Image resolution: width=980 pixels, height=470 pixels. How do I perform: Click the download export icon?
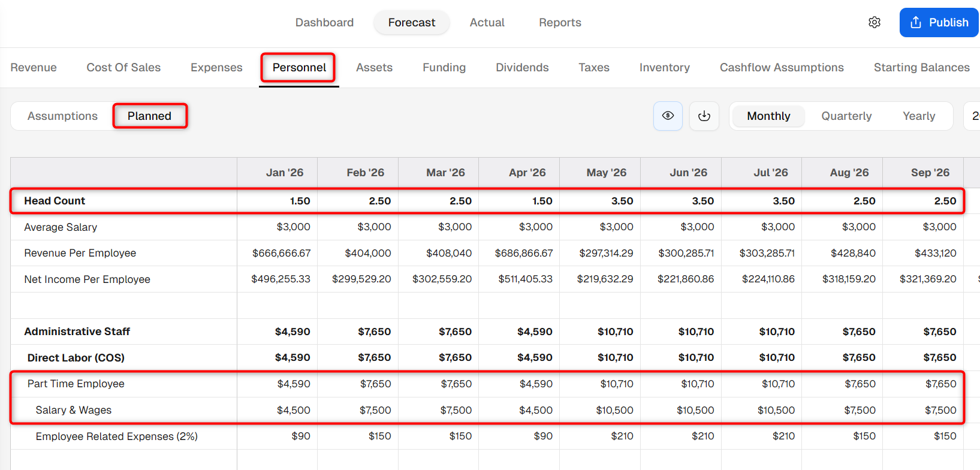point(704,116)
